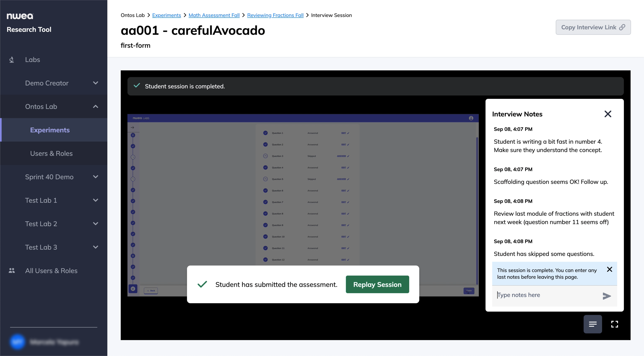The height and width of the screenshot is (356, 644).
Task: Dismiss the session complete banner
Action: [x=609, y=269]
